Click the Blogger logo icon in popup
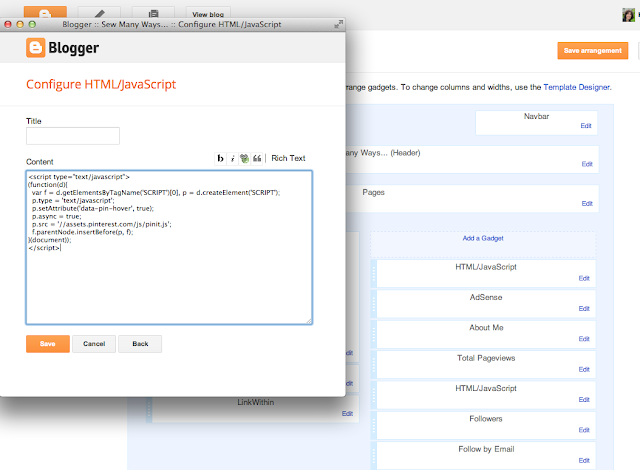 36,48
